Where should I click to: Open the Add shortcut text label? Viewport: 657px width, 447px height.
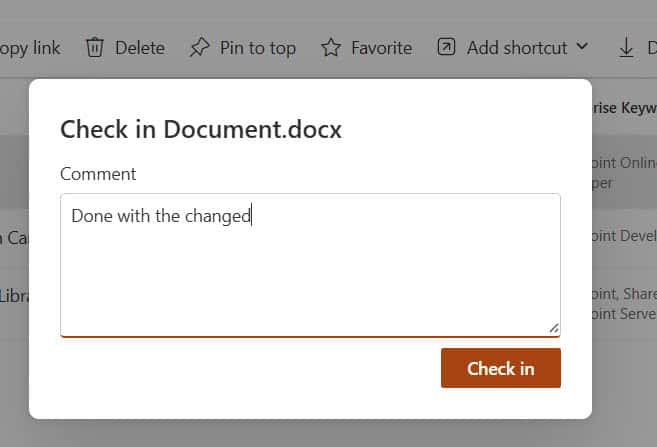(516, 48)
